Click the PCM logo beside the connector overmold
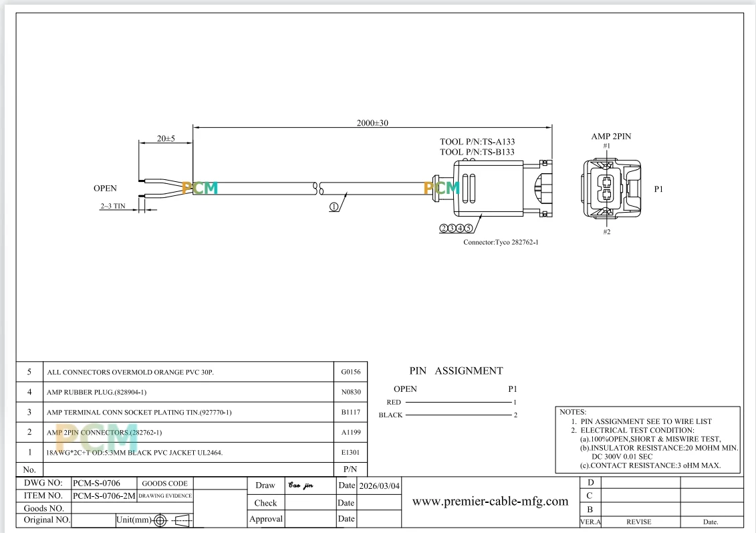This screenshot has width=756, height=533. click(x=442, y=188)
